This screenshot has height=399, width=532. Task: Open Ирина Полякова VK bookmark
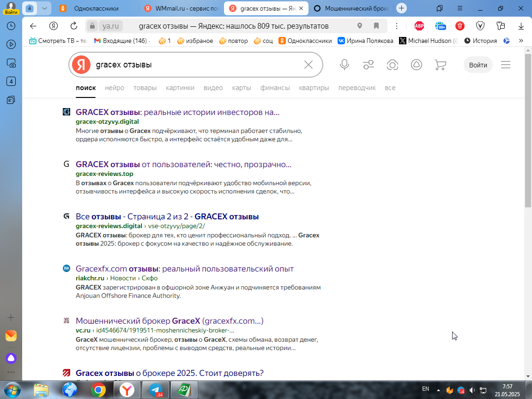pos(365,41)
